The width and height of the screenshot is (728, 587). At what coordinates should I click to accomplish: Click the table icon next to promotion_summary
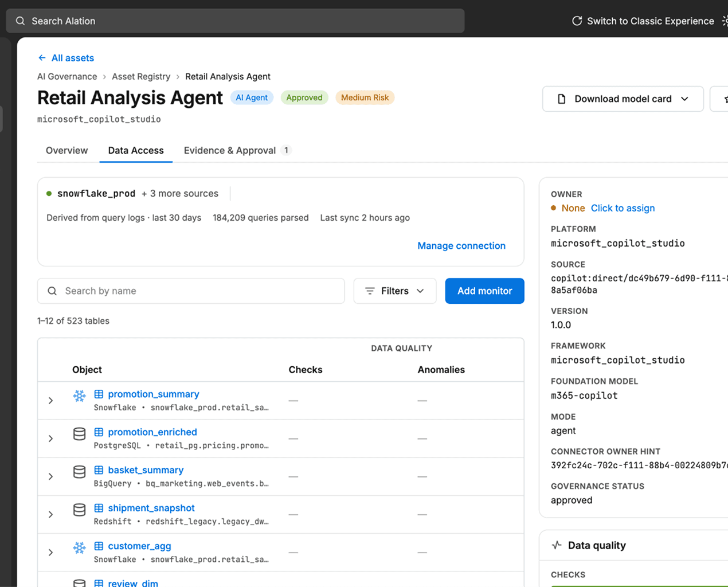pos(99,394)
